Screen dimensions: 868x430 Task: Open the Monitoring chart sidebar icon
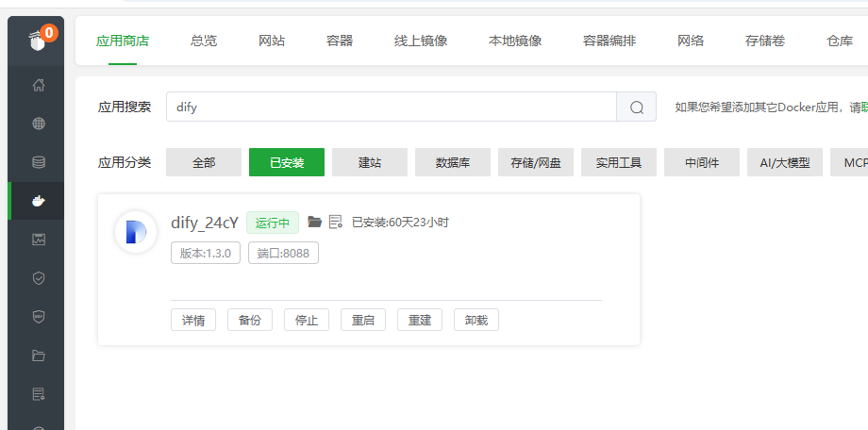pos(39,240)
